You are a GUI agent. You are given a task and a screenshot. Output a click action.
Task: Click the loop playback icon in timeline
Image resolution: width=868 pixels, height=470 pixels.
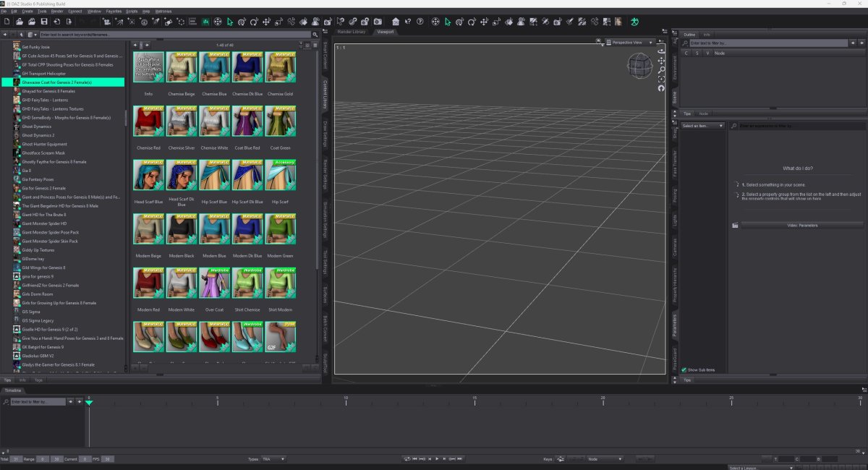tap(408, 459)
